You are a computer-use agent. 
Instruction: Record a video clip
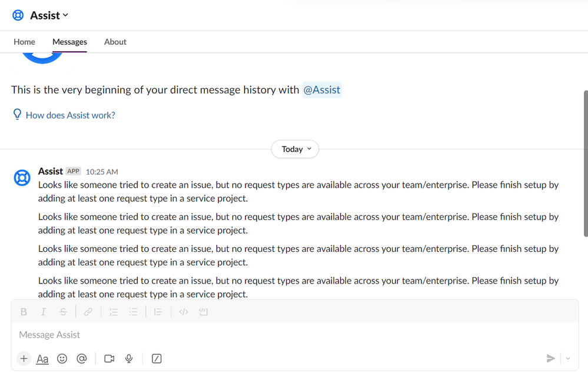(109, 359)
